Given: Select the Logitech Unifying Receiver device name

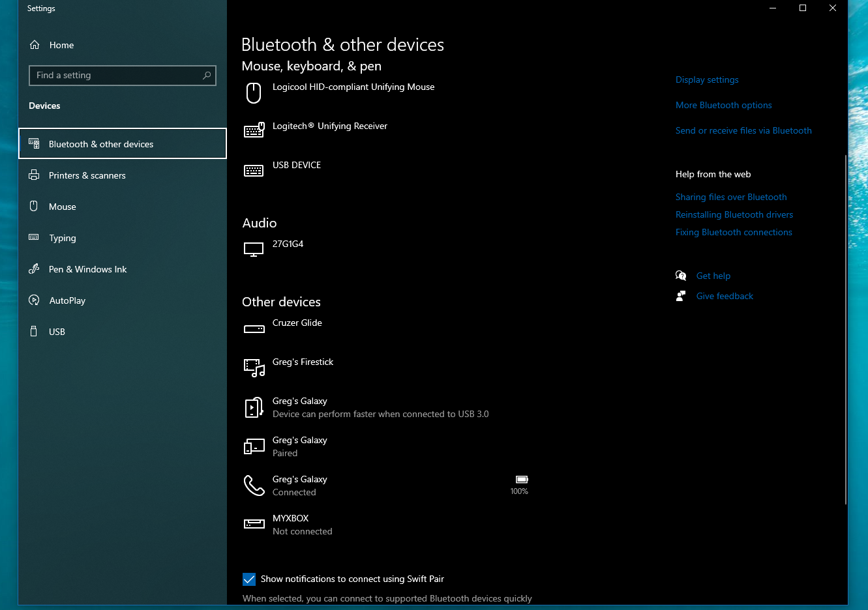Looking at the screenshot, I should coord(330,126).
